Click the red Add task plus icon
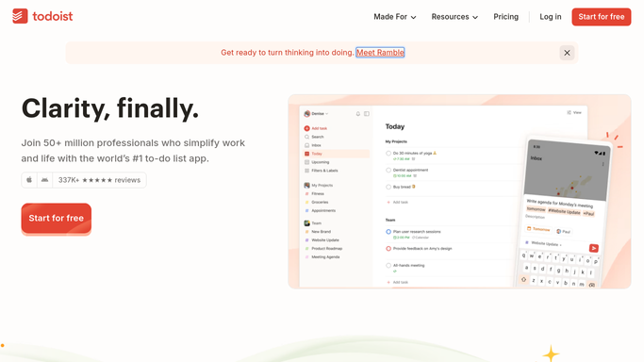 click(306, 128)
